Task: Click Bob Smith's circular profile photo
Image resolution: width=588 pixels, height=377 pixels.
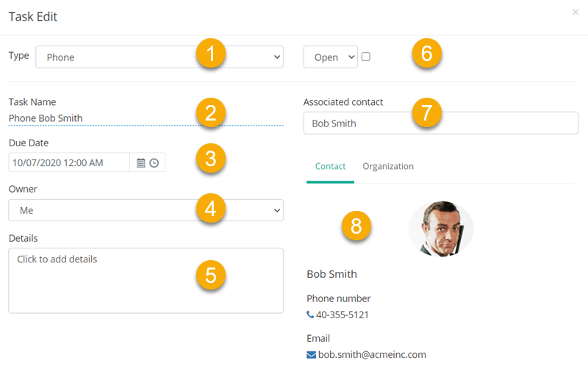Action: [441, 229]
